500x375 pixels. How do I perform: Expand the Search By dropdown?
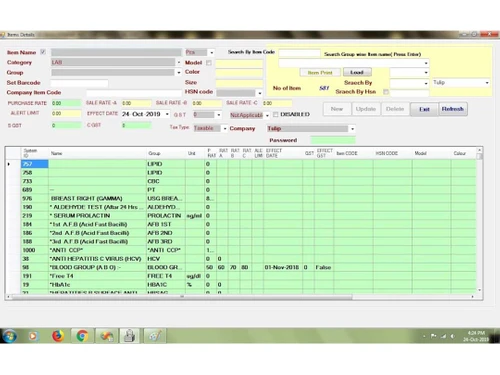coord(426,83)
